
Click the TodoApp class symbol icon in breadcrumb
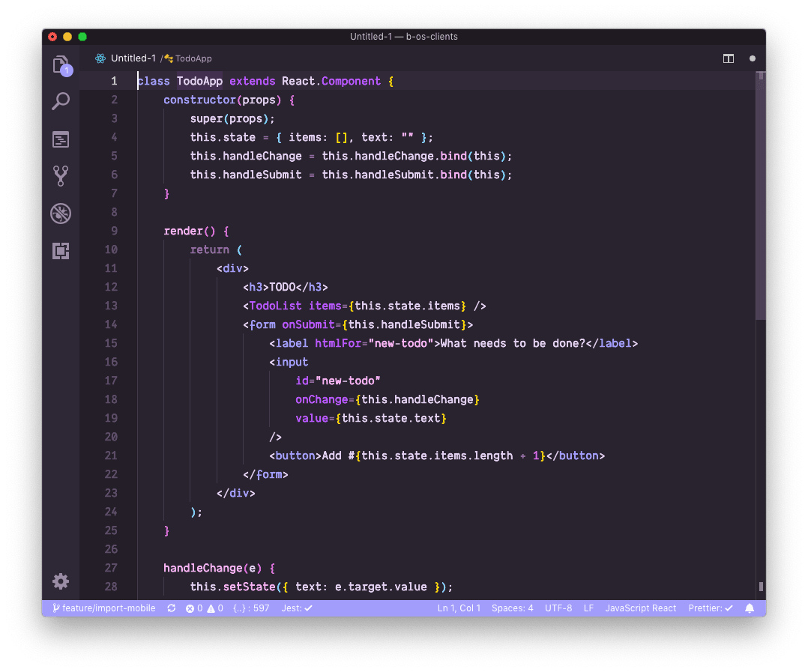click(169, 58)
